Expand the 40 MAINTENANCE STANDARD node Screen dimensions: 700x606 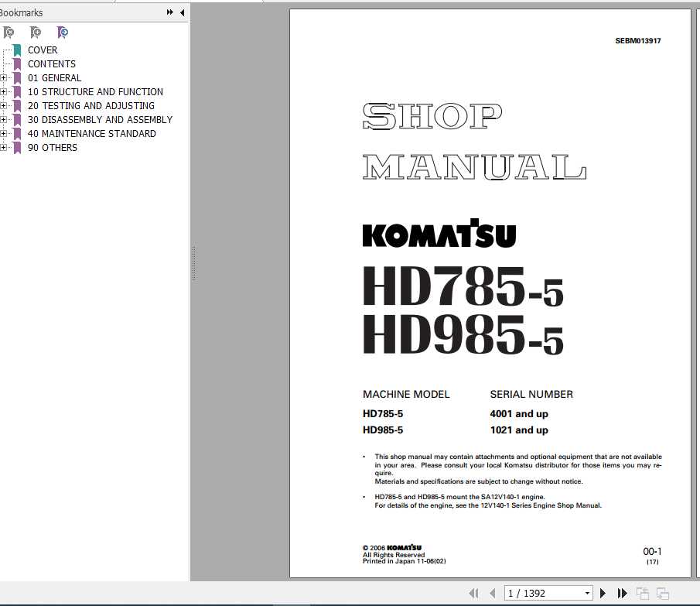(x=3, y=134)
